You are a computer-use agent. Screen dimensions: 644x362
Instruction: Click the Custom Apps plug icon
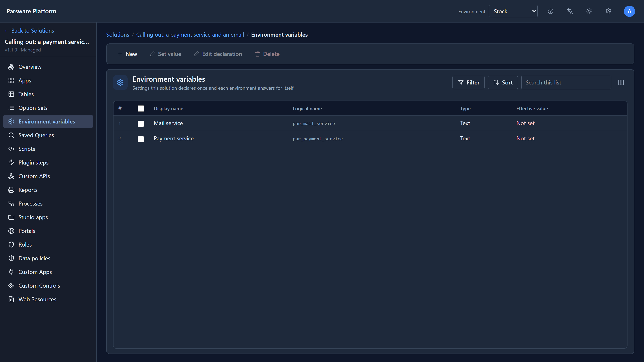pyautogui.click(x=11, y=272)
